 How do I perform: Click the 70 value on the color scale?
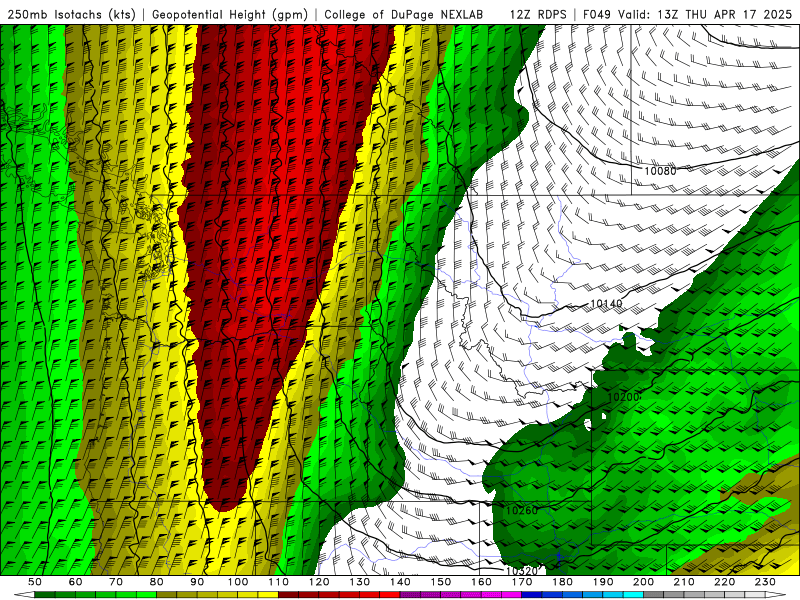click(116, 582)
